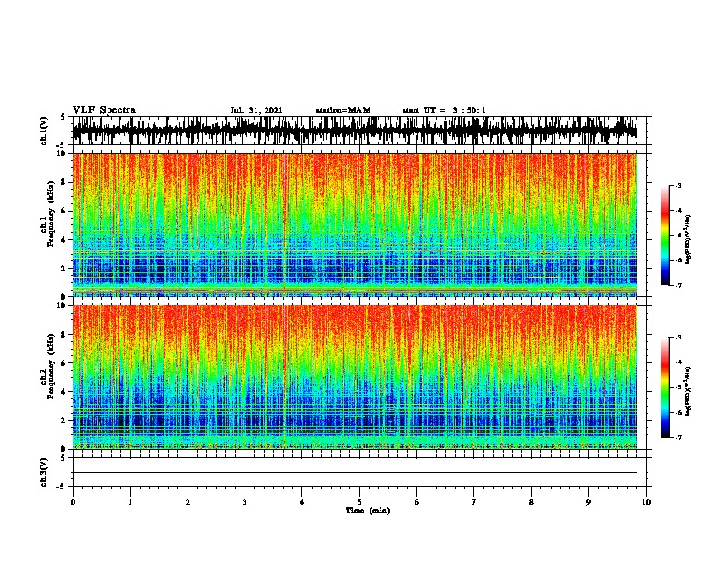Viewport: 728px width, 563px height.
Task: Click the "4" tick on ch.2 frequency axis
Action: click(x=64, y=392)
